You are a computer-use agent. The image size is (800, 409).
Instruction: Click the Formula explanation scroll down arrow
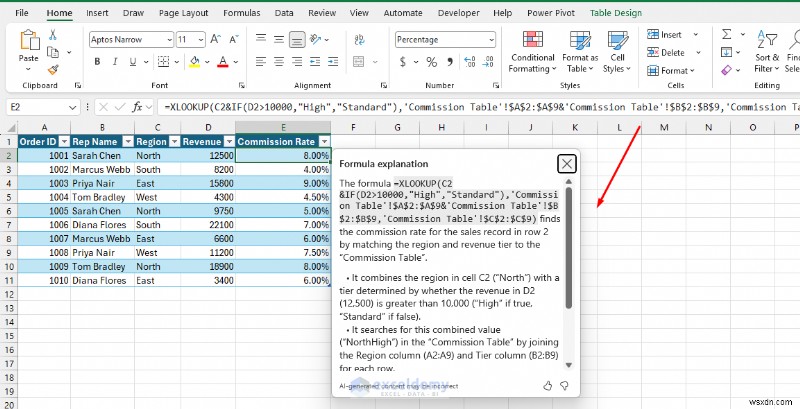click(x=568, y=365)
